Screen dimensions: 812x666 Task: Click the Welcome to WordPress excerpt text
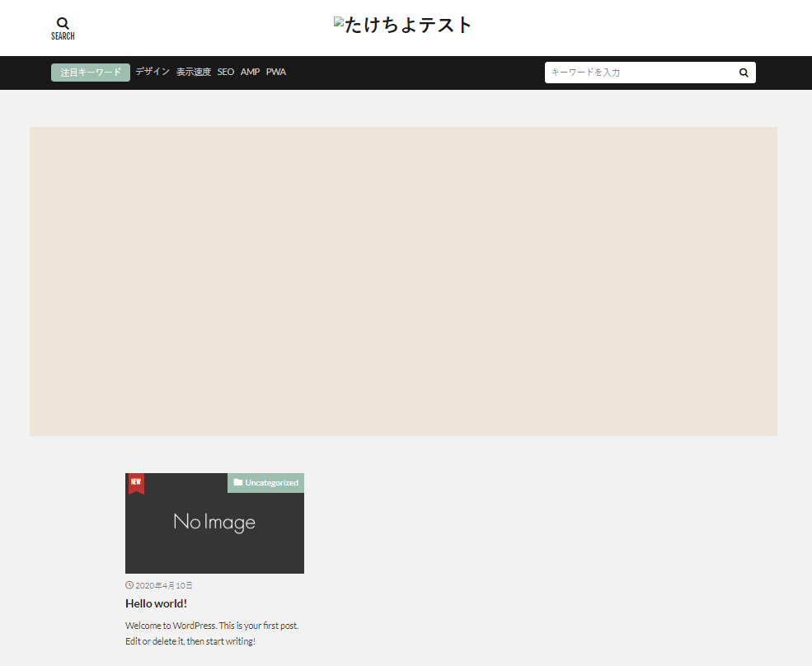coord(212,633)
